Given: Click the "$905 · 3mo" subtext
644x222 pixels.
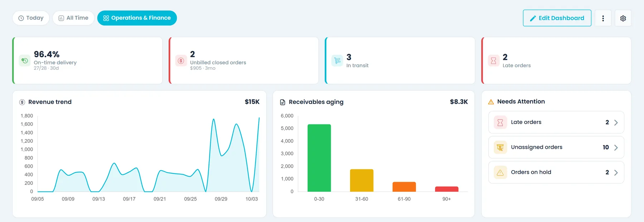Looking at the screenshot, I should [203, 68].
